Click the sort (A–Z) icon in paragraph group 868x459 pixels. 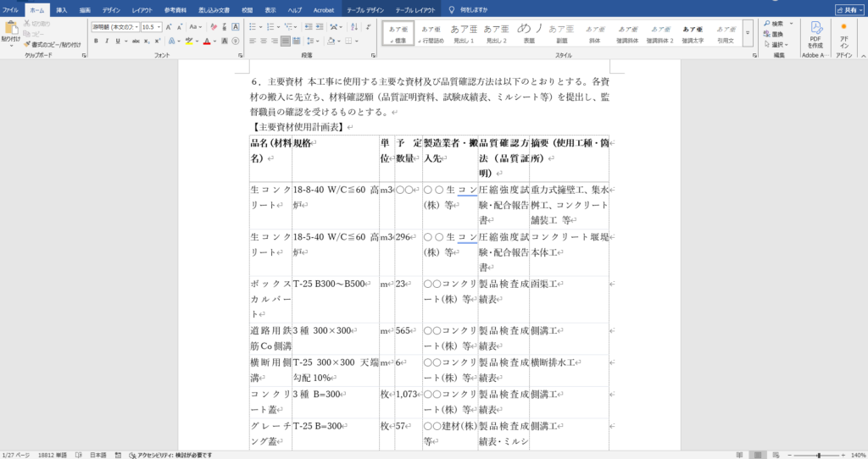click(x=331, y=27)
